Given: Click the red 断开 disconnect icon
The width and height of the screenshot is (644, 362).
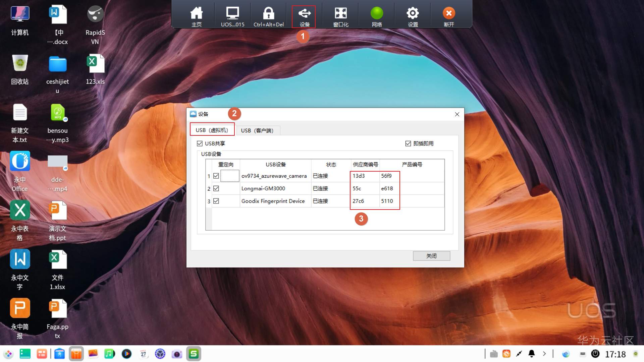Looking at the screenshot, I should coord(449,14).
